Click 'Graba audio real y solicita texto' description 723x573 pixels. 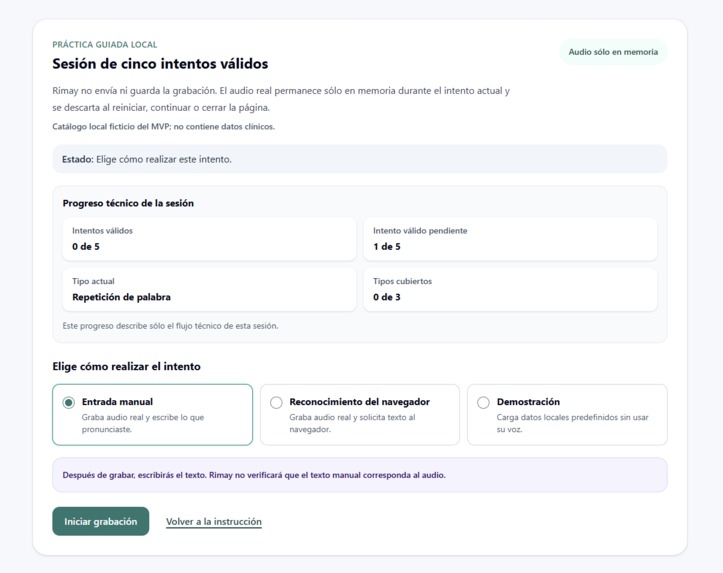352,423
